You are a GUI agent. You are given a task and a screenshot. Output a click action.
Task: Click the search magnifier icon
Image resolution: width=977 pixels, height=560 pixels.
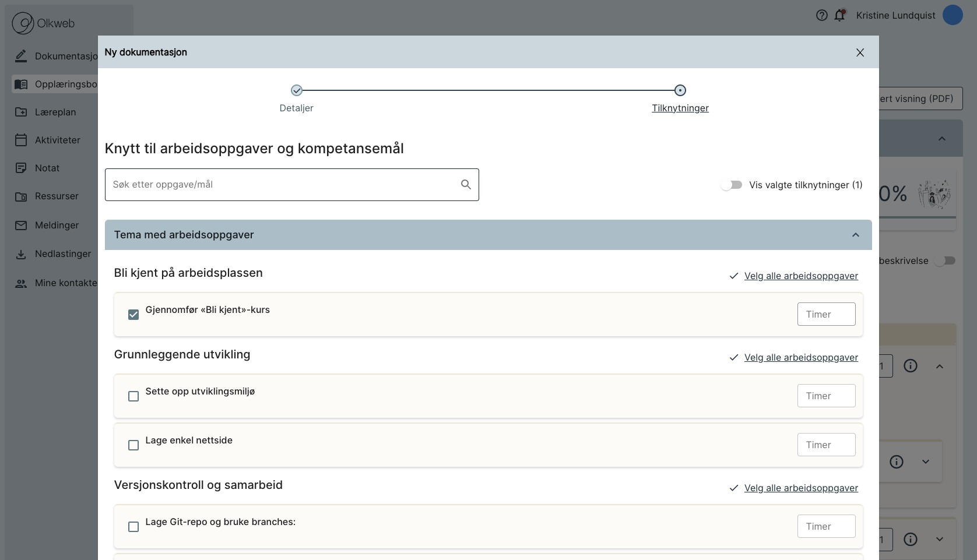tap(466, 185)
